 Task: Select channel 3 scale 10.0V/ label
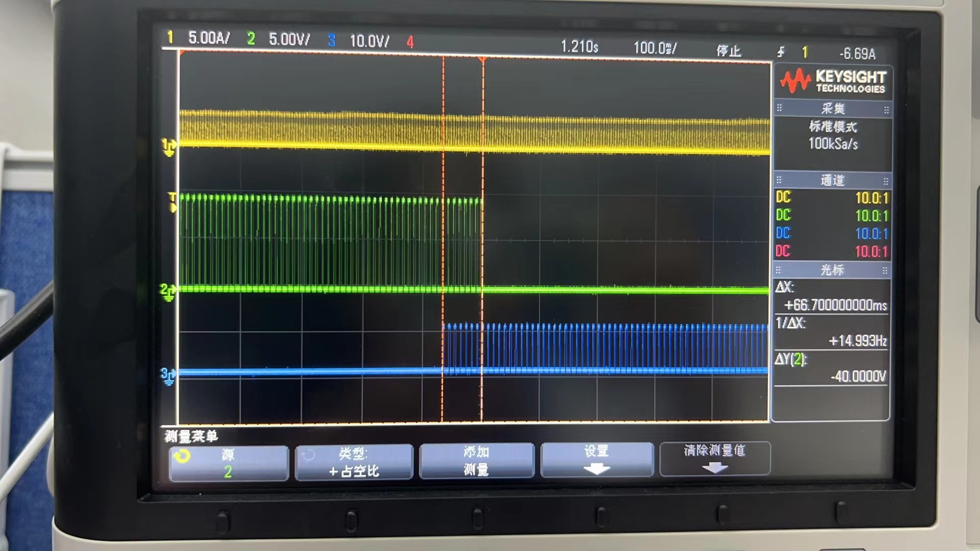370,41
